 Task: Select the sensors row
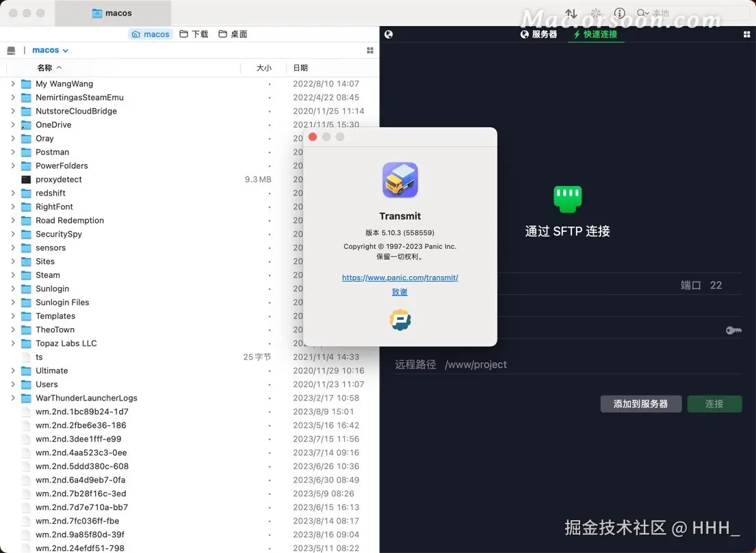pyautogui.click(x=190, y=248)
